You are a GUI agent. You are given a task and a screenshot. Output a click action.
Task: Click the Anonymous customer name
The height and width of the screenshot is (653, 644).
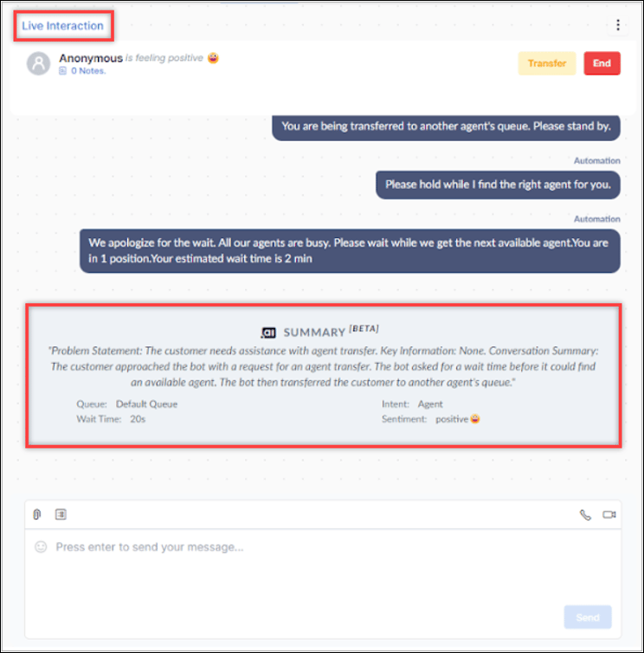(91, 58)
